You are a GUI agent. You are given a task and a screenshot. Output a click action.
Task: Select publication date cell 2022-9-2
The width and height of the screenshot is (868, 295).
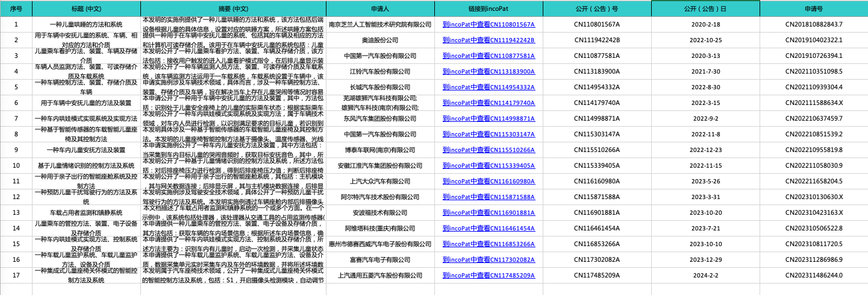point(705,119)
